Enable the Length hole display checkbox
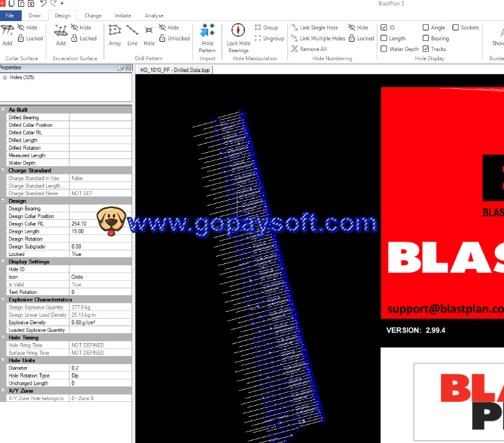Viewport: 504px width, 443px height. (384, 39)
